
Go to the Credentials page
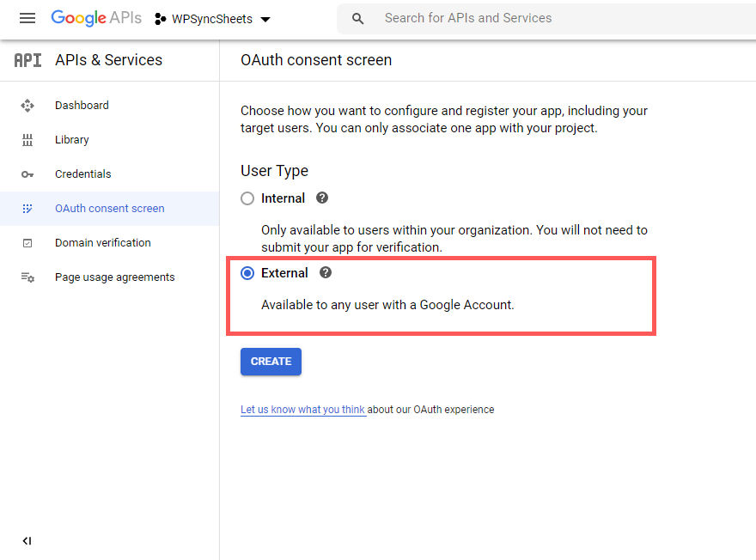pyautogui.click(x=82, y=174)
